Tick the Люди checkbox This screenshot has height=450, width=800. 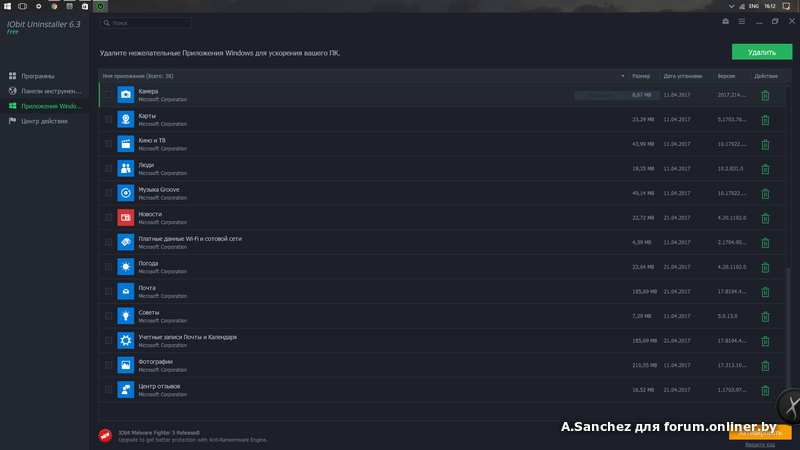click(109, 168)
